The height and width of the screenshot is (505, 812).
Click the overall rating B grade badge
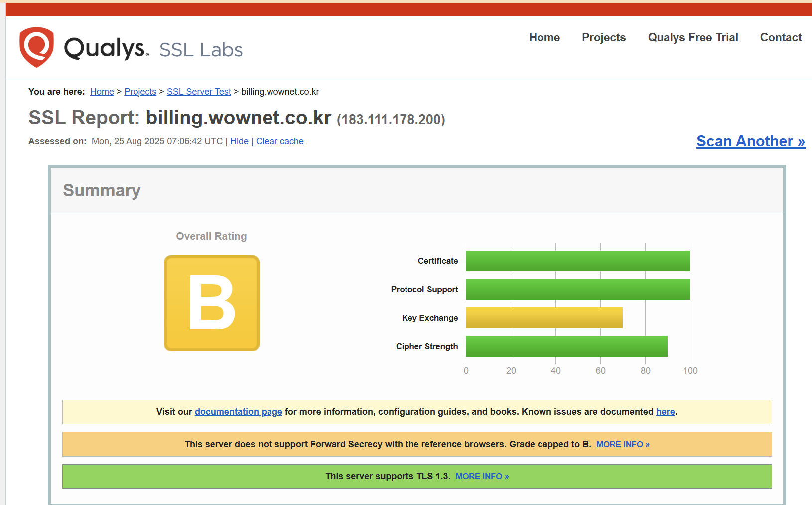pos(212,303)
